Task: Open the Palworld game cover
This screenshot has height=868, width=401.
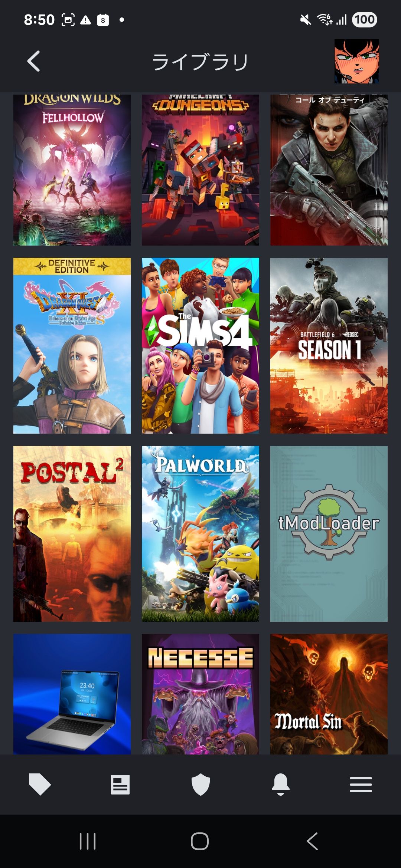Action: 200,534
